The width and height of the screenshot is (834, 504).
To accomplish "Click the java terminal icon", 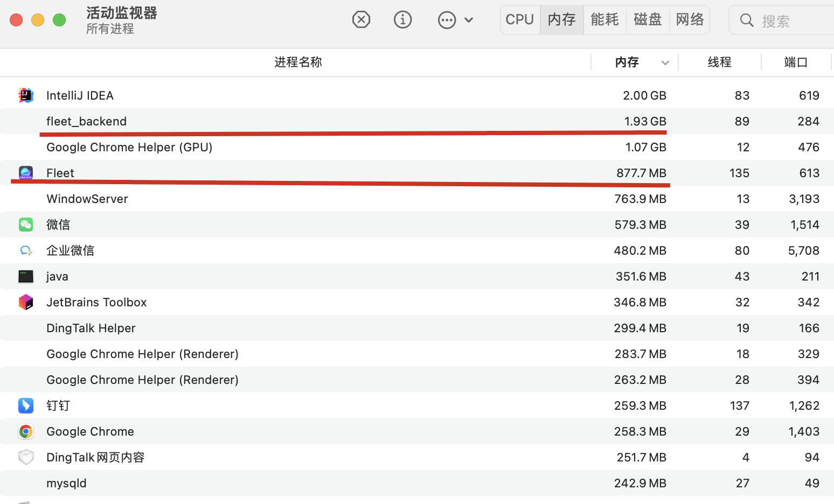I will coord(26,276).
